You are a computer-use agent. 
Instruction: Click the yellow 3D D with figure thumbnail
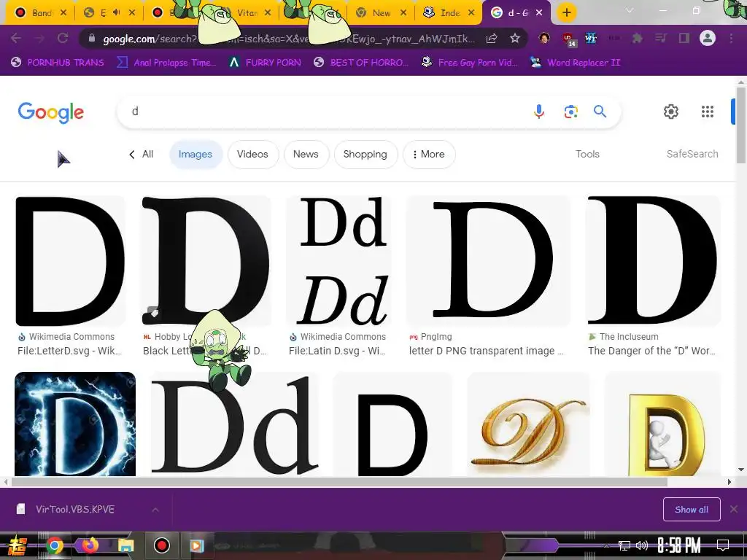pos(662,424)
